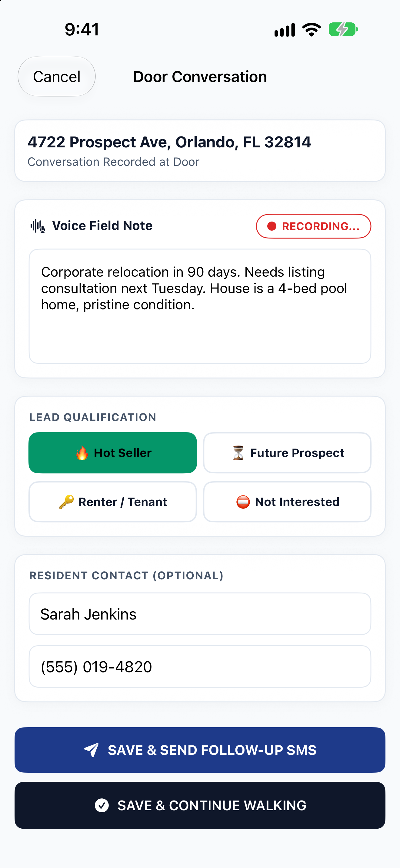
Task: Edit the phone number field
Action: [x=200, y=666]
